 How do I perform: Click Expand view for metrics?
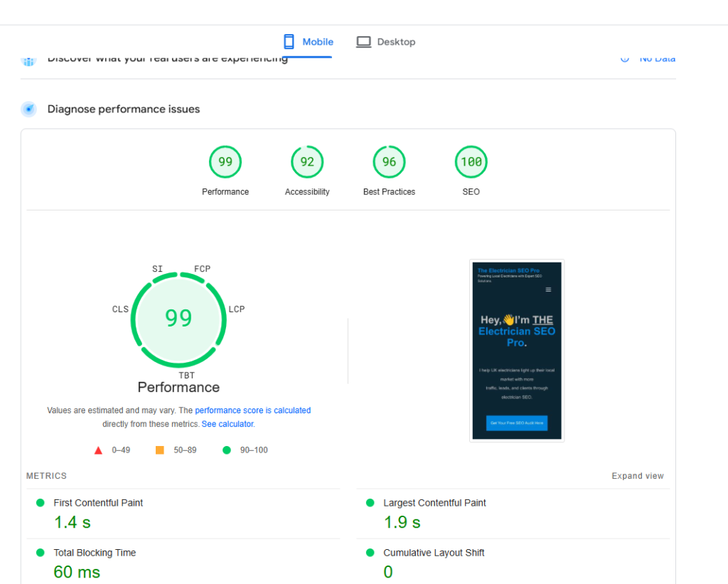pos(638,476)
